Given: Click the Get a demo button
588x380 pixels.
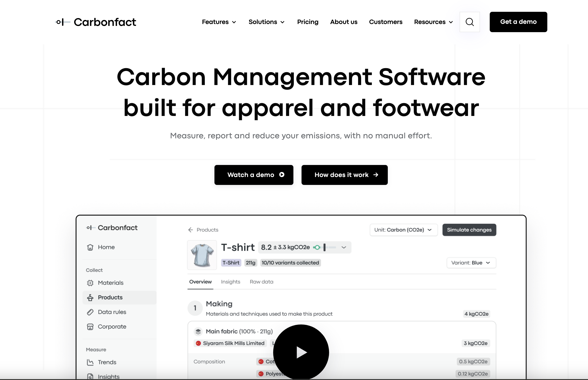Looking at the screenshot, I should click(518, 22).
